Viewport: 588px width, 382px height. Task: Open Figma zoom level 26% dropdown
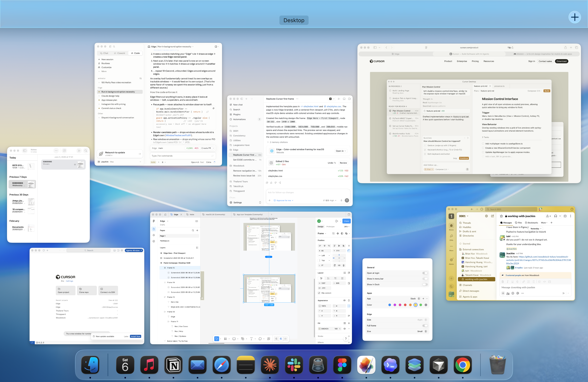[347, 227]
